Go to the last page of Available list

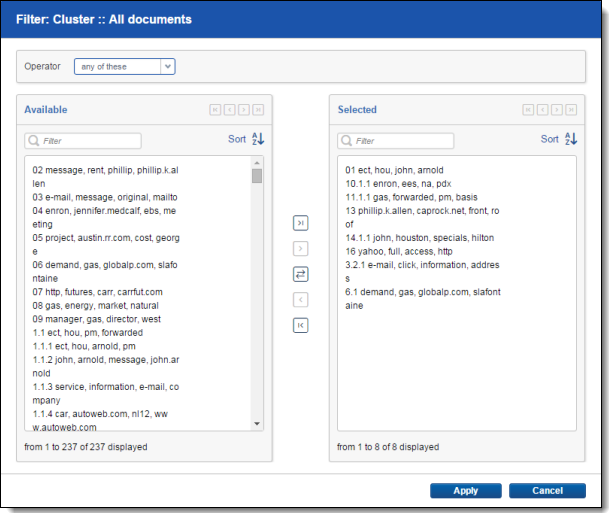point(259,110)
